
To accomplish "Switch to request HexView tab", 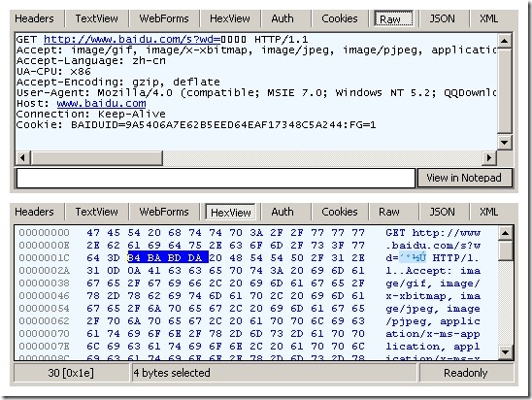I will point(230,18).
